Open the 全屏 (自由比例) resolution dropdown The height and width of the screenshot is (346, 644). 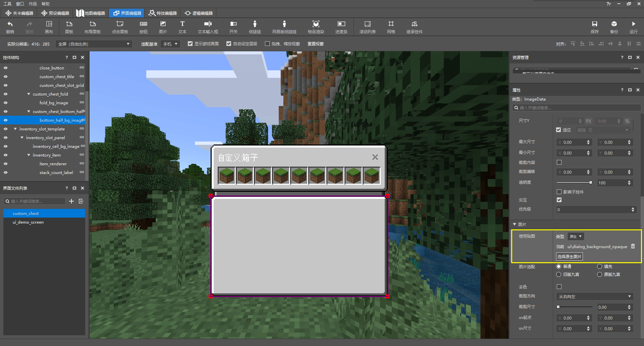[x=94, y=44]
